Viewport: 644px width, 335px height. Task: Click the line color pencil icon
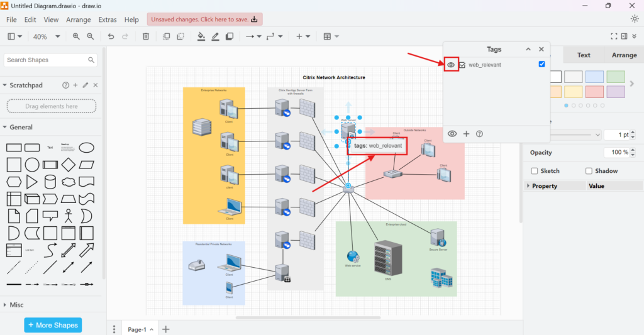coord(215,36)
